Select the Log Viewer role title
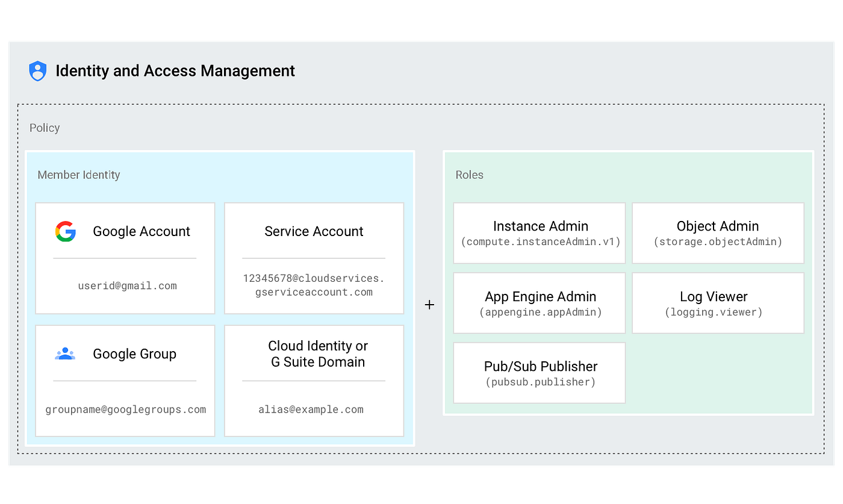 pyautogui.click(x=714, y=296)
